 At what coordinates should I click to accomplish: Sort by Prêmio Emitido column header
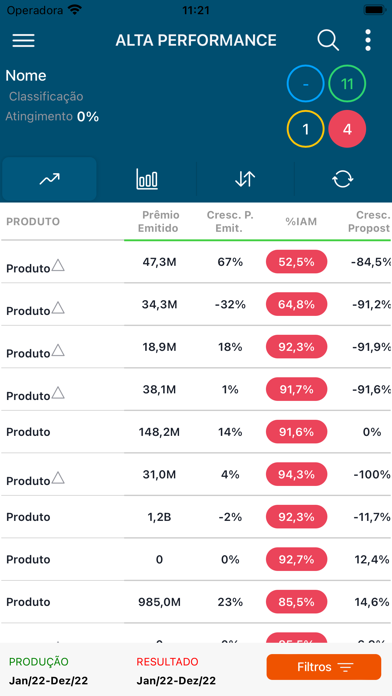coord(158,221)
